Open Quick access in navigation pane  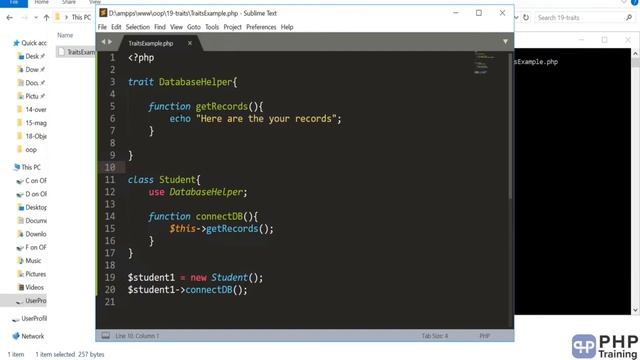pos(30,43)
